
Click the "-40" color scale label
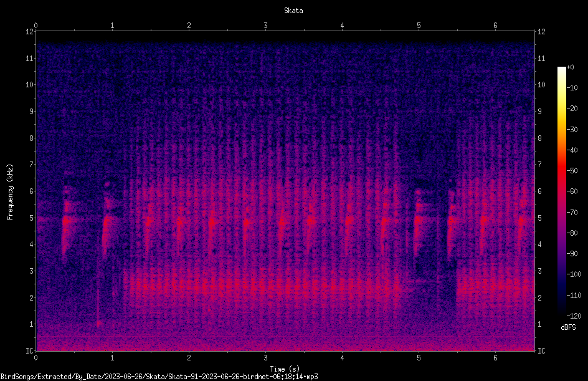tap(572, 150)
